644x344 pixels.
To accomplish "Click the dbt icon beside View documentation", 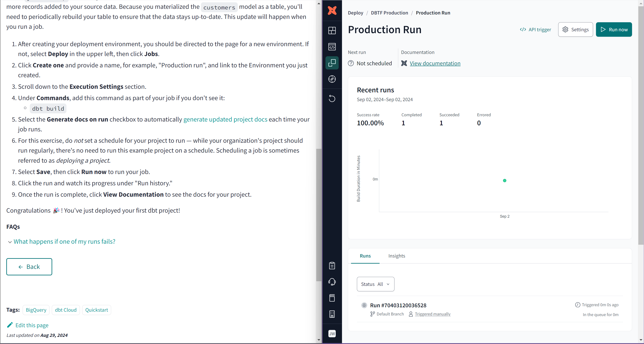I will point(404,63).
